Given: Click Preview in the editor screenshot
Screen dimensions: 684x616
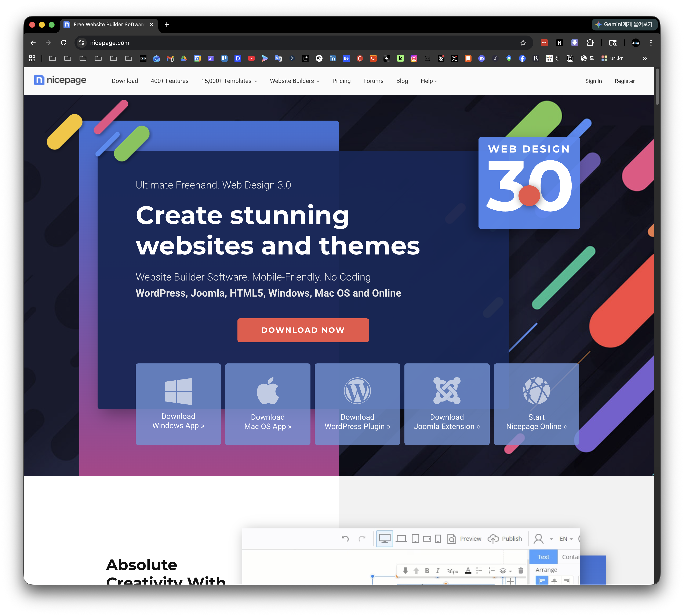Looking at the screenshot, I should point(464,539).
